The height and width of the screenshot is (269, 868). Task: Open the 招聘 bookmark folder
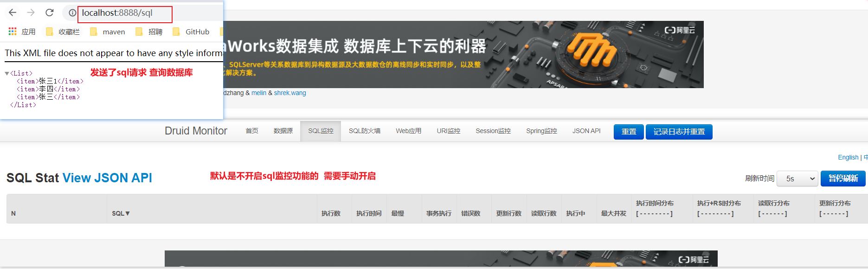[149, 32]
